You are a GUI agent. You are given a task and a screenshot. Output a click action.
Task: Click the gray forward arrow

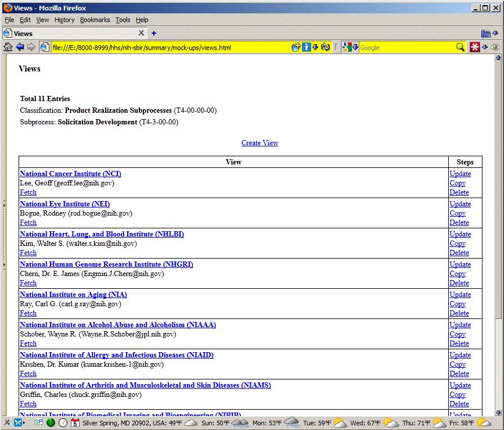click(31, 47)
